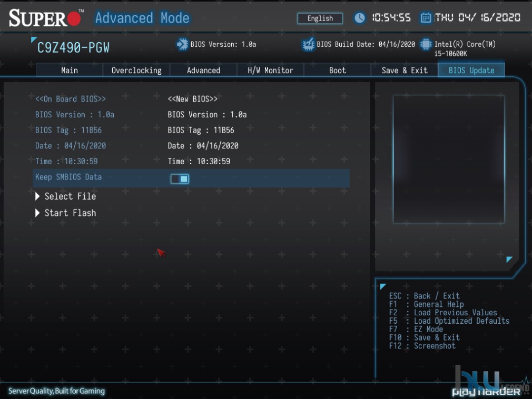Click On Board BIOS Tag 11B56

tap(68, 130)
